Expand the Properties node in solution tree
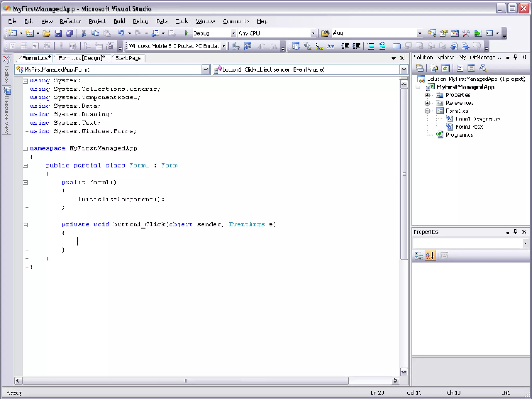Viewport: 532px width, 399px height. point(427,95)
